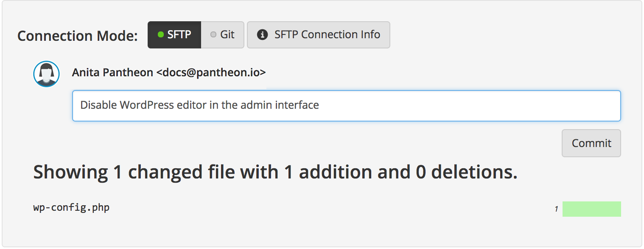
Task: Enable SFTP connection mode
Action: (x=174, y=34)
